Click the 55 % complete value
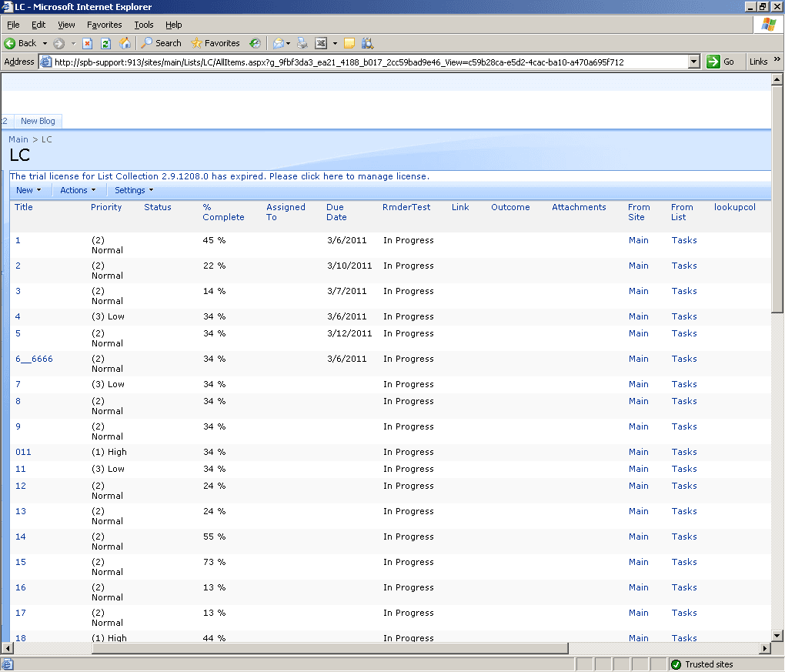 click(x=214, y=537)
